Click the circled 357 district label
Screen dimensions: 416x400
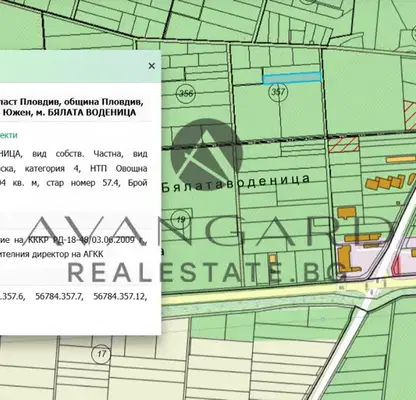pos(278,92)
